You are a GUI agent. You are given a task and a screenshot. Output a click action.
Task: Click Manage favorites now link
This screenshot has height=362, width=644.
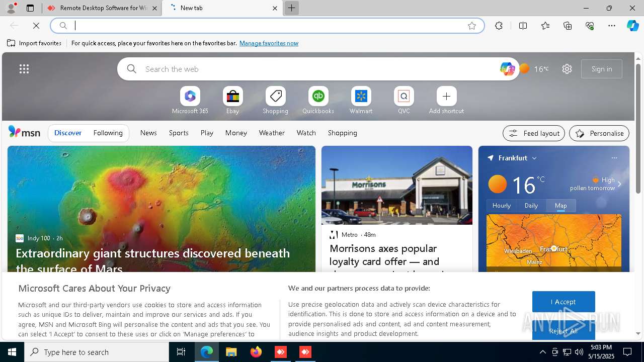pos(269,43)
